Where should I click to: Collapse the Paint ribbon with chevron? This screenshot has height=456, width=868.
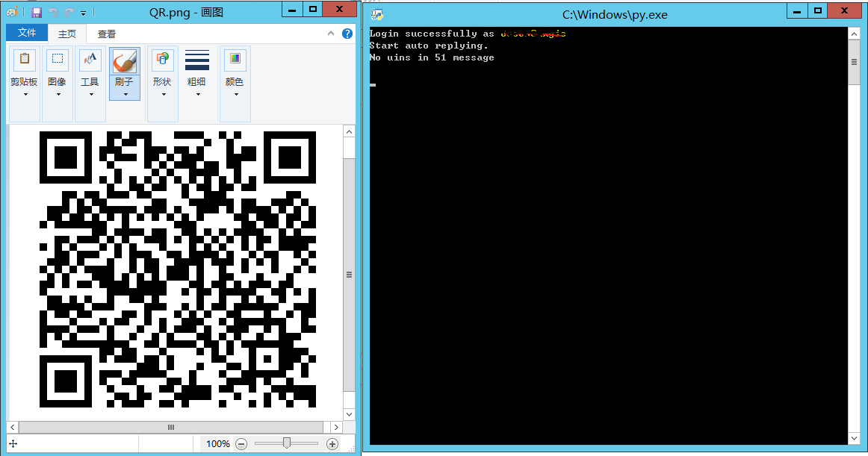[x=330, y=34]
